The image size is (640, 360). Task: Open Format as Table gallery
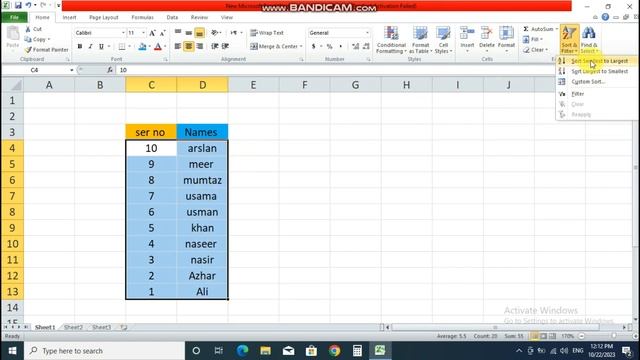point(420,40)
